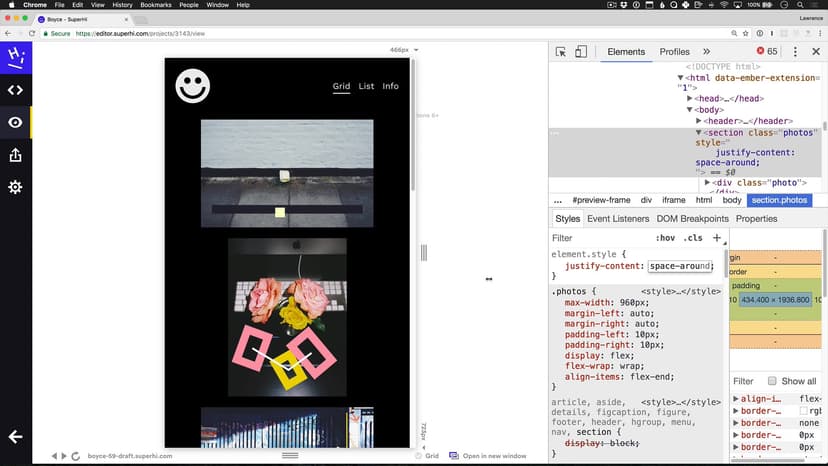828x466 pixels.
Task: Open the code editor view in sidebar
Action: point(15,90)
